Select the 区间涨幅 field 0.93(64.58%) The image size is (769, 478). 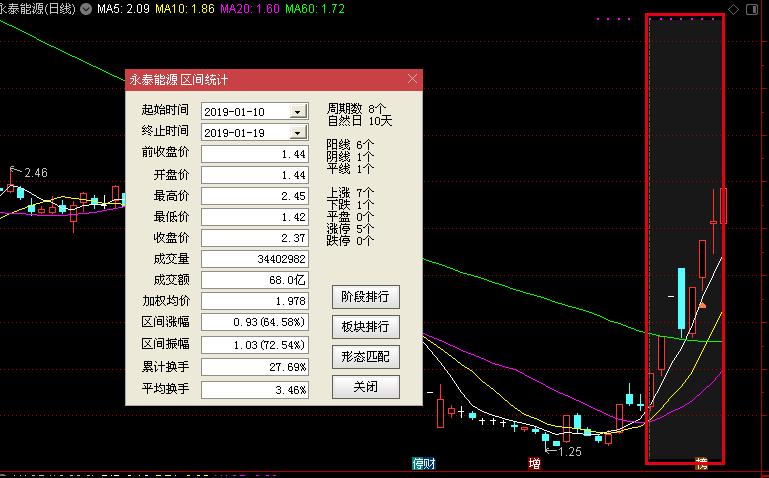(255, 322)
